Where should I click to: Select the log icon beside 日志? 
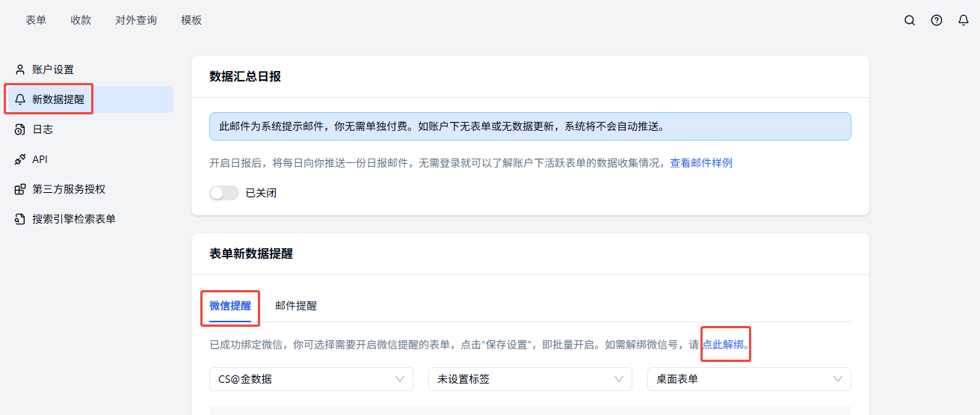(20, 129)
